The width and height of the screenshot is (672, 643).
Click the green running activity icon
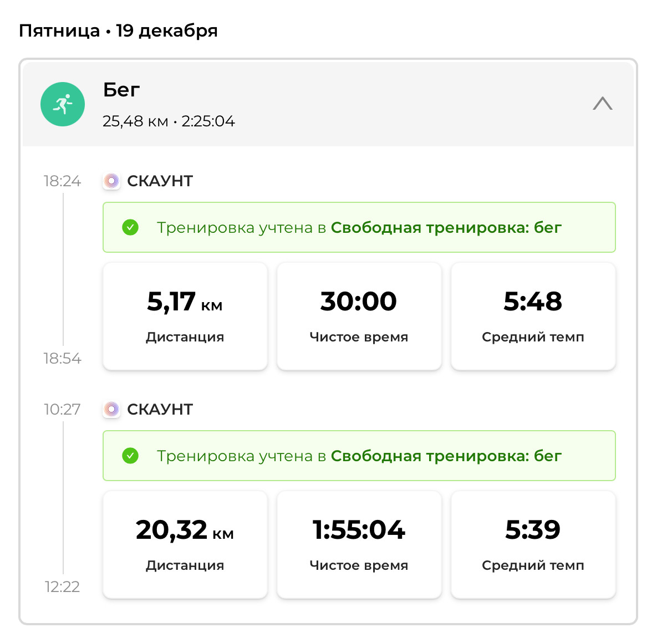click(63, 104)
